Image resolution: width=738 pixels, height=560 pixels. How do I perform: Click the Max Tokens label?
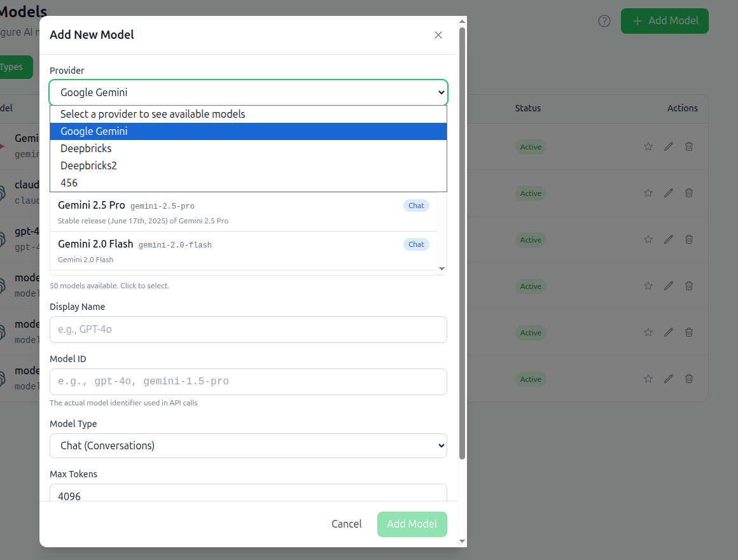tap(73, 474)
